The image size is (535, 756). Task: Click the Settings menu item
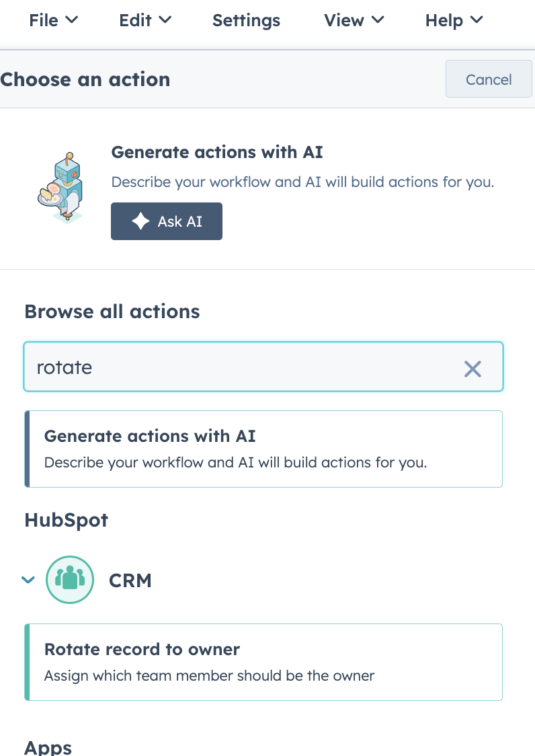click(x=246, y=20)
